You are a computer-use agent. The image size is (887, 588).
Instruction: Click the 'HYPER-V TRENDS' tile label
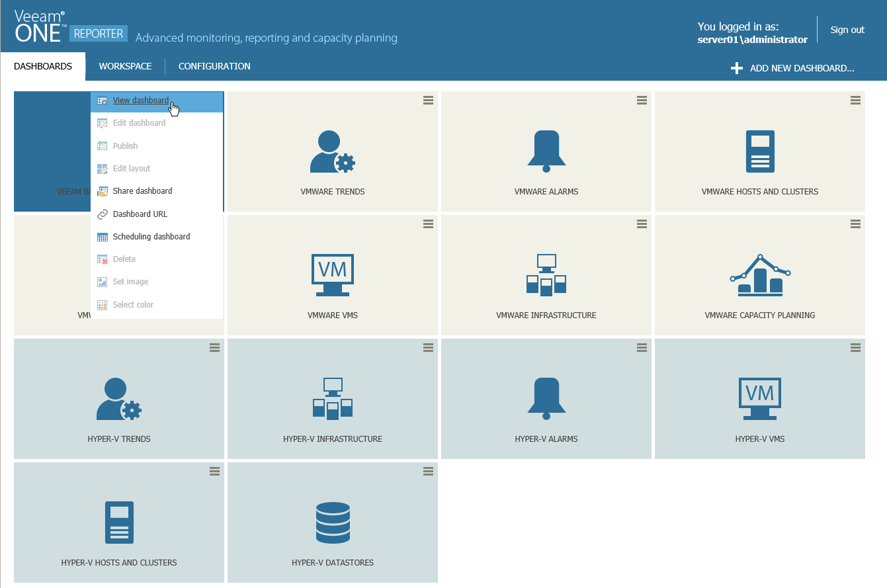click(x=119, y=439)
